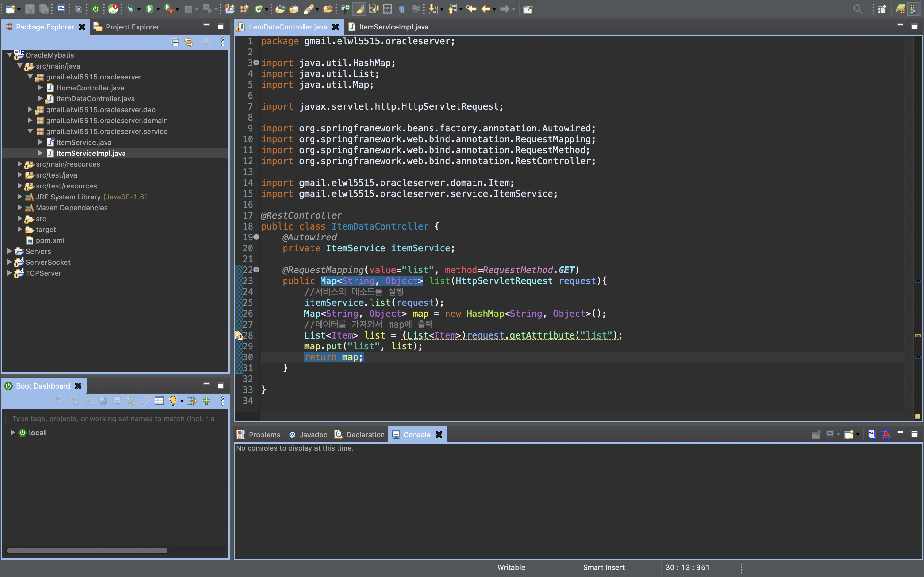Click the green Run button in toolbar
This screenshot has height=577, width=924.
(x=149, y=9)
